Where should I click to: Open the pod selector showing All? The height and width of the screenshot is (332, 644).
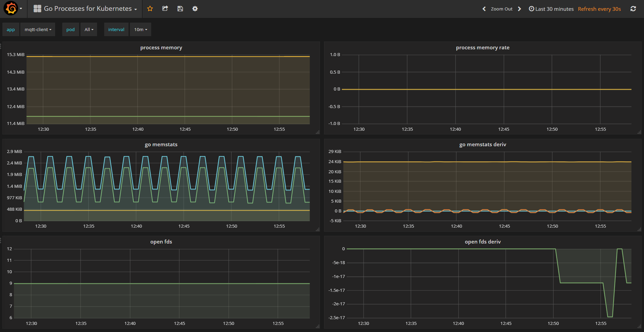(x=89, y=29)
